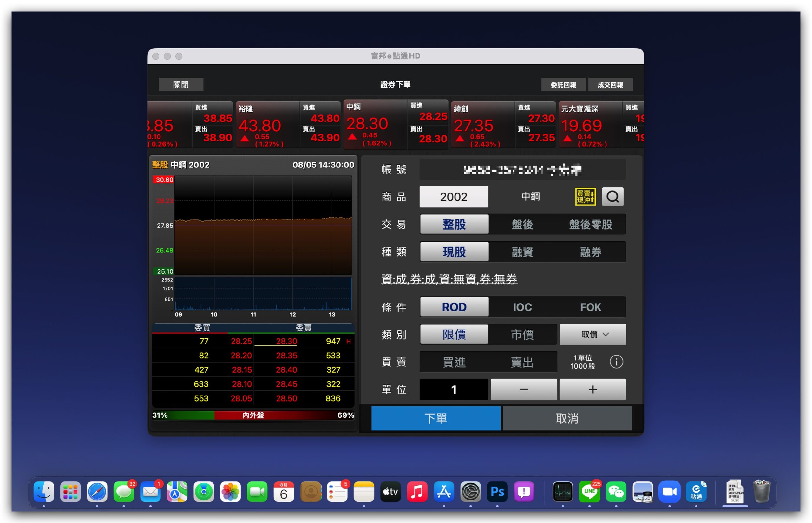This screenshot has width=812, height=523.
Task: Pick ask price 28.30 in order book
Action: 286,341
